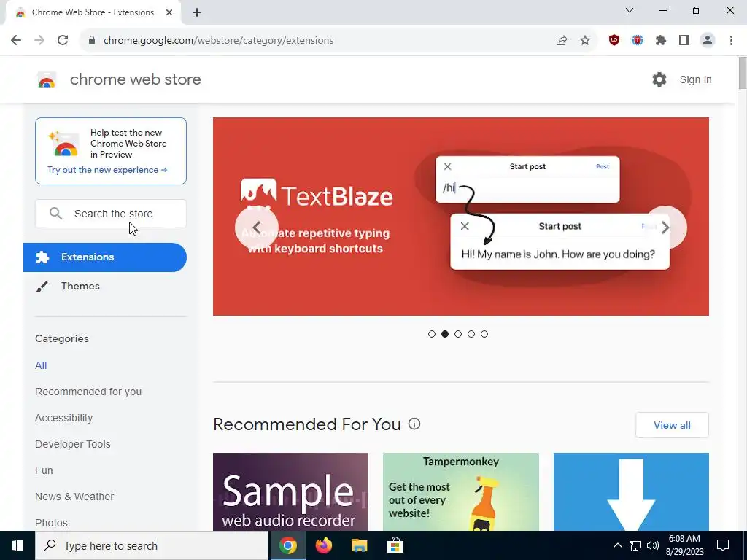747x560 pixels.
Task: Click the Chrome Web Store logo
Action: pos(47,79)
